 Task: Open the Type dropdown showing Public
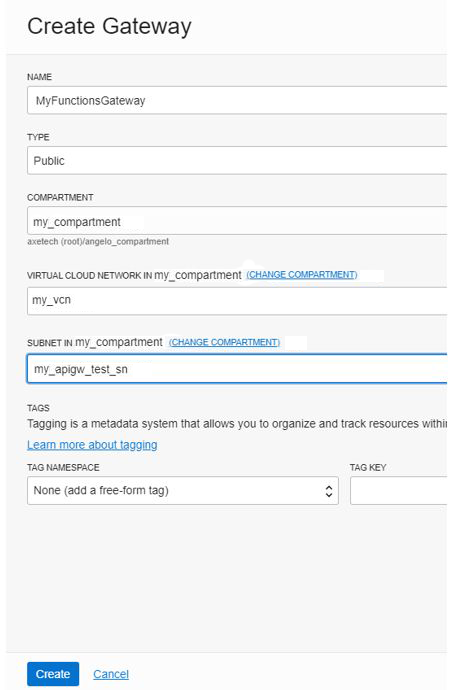tap(237, 161)
